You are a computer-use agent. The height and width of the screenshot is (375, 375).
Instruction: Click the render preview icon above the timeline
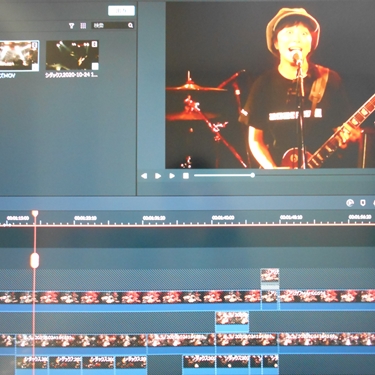350,203
